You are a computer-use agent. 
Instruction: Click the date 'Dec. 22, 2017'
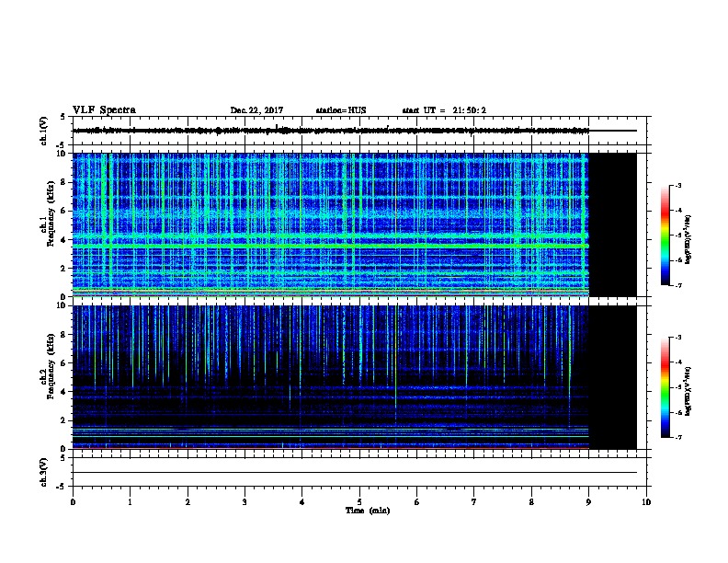point(256,110)
